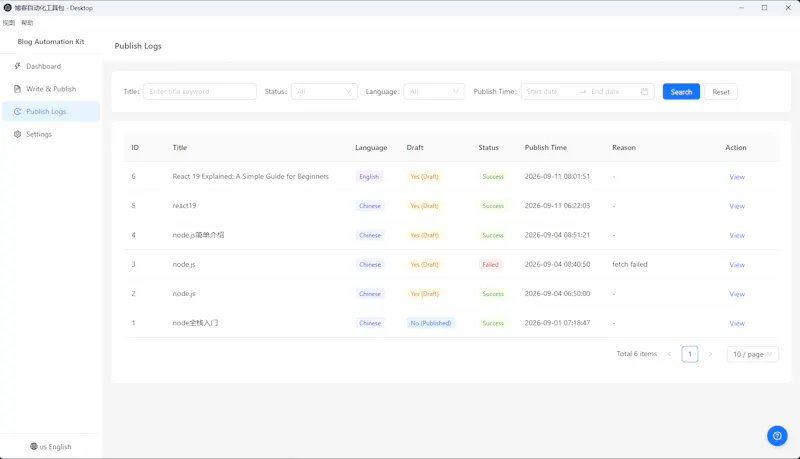Click Yes (Draft) tag in ID 6 row
The width and height of the screenshot is (800, 459).
[x=424, y=177]
